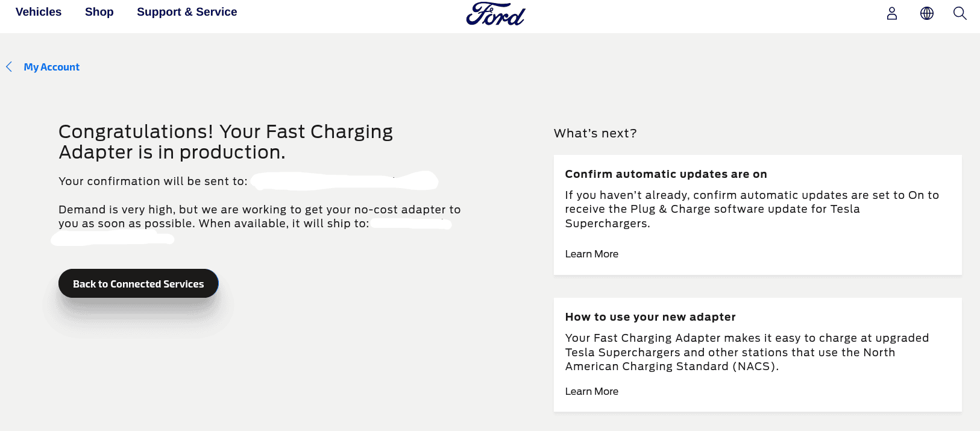The height and width of the screenshot is (431, 980).
Task: Click the Plug & Charge software update description
Action: (752, 209)
